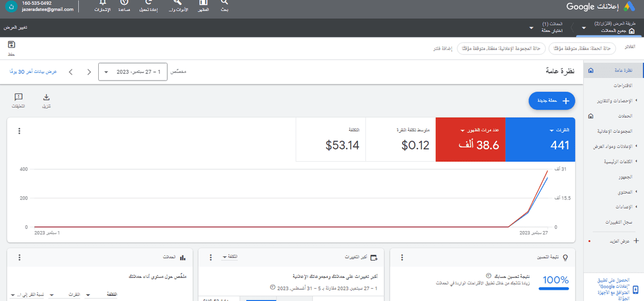This screenshot has height=301, width=644.
Task: Click account ID 160-535-0492
Action: pyautogui.click(x=37, y=3)
